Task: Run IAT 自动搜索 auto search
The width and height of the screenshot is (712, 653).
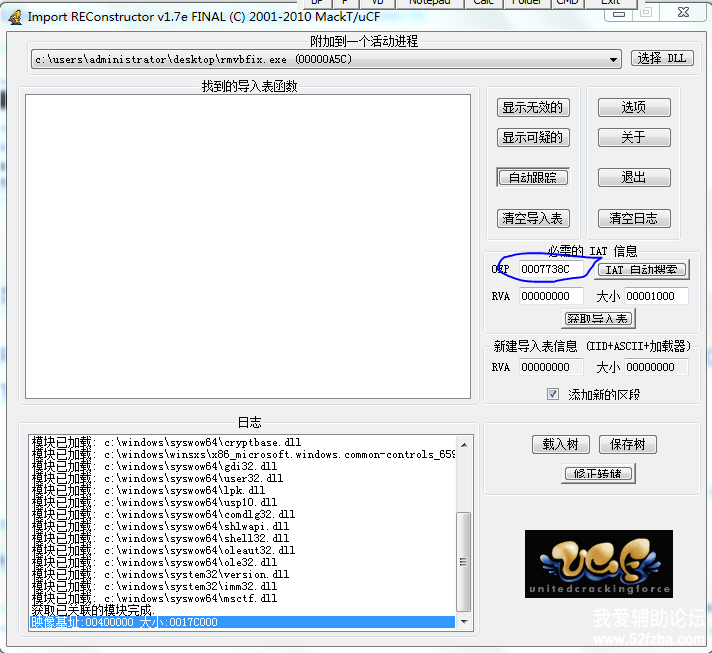Action: tap(642, 270)
